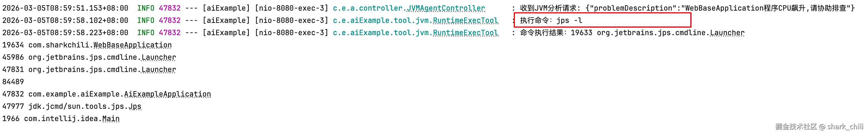Click the standalone 84489 process ID
The width and height of the screenshot is (868, 135).
click(x=13, y=82)
